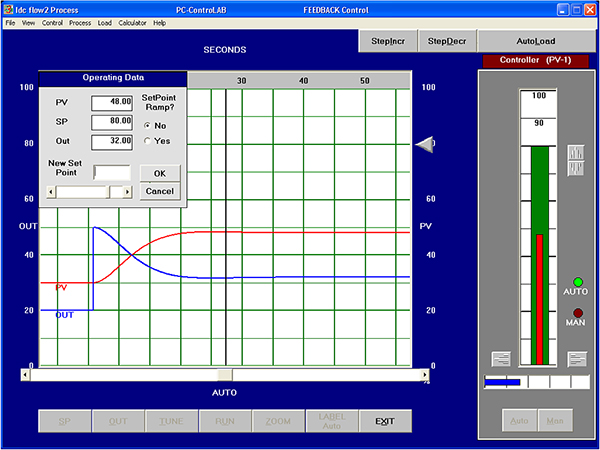Image resolution: width=600 pixels, height=450 pixels.
Task: Click the green AUTO indicator light
Action: tap(578, 282)
